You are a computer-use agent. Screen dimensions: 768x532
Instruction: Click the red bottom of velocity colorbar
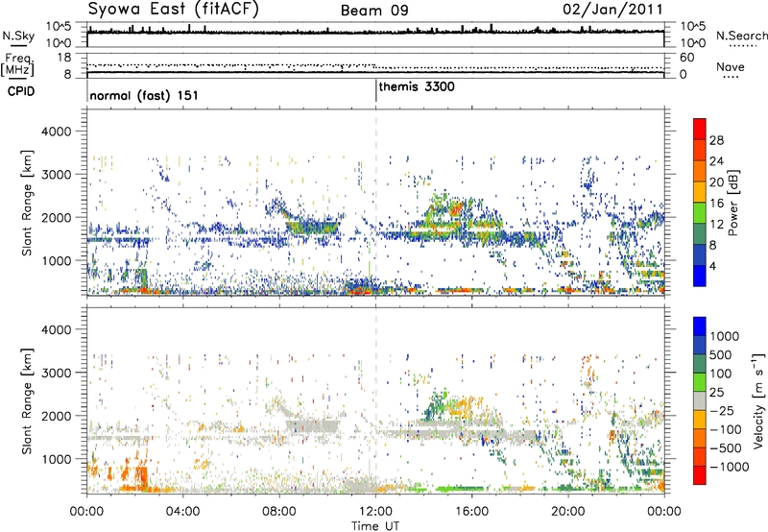pyautogui.click(x=700, y=475)
